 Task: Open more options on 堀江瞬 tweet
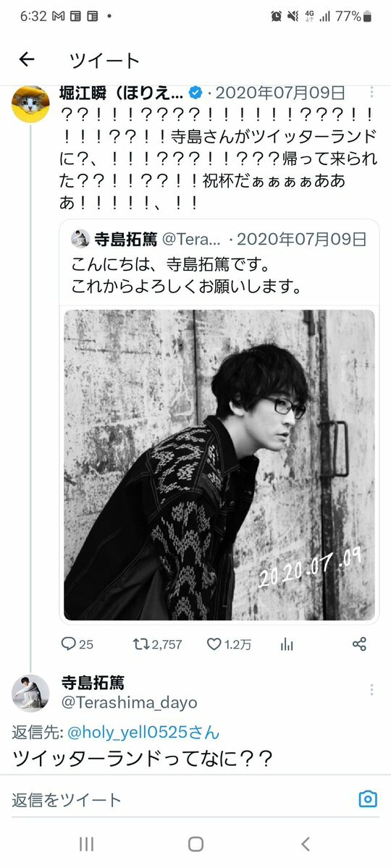[x=371, y=92]
